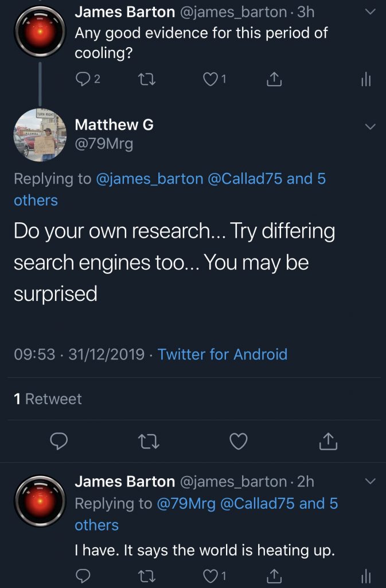386x588 pixels.
Task: Retweet James Barton's top tweet
Action: 149,79
